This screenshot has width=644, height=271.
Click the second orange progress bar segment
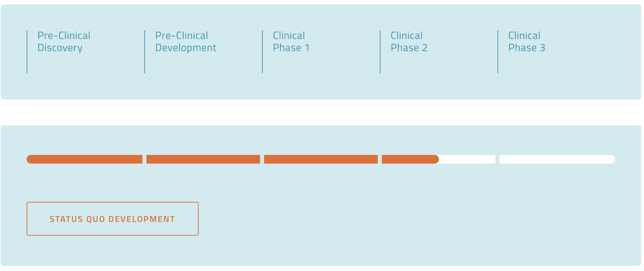203,159
